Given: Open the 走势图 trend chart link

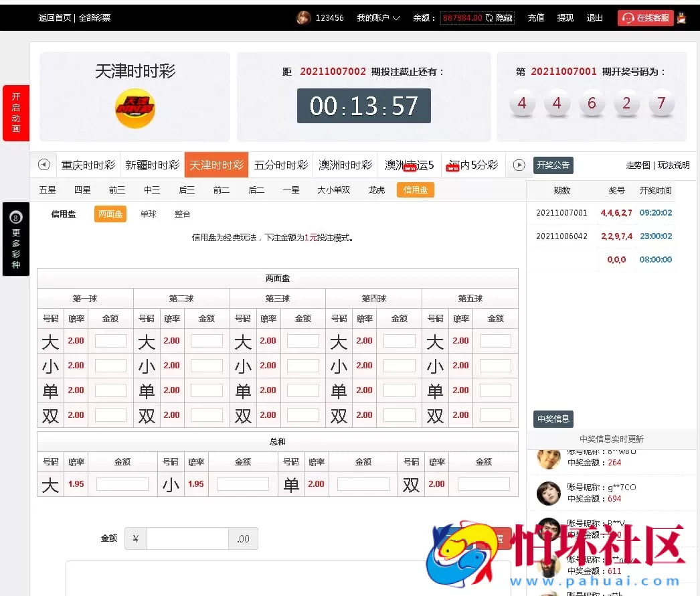Looking at the screenshot, I should 640,165.
